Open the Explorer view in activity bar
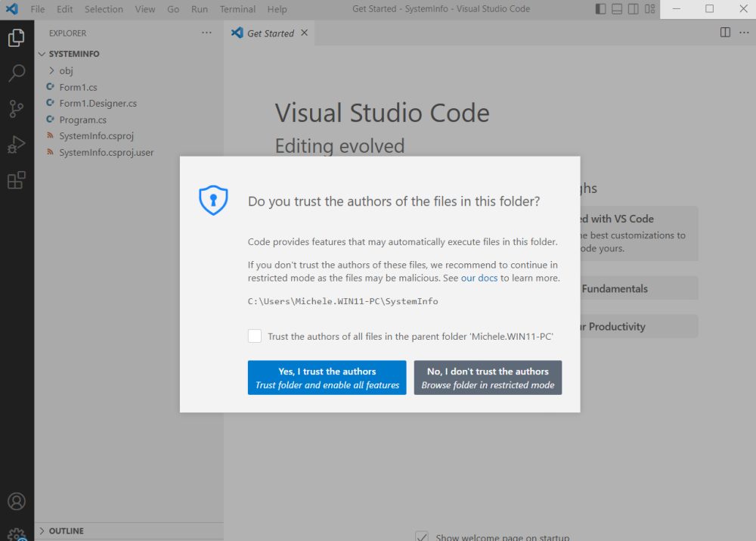This screenshot has height=541, width=756. pos(17,38)
